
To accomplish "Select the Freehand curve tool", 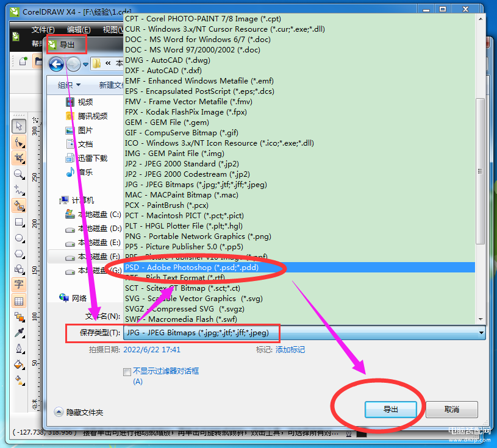I will pos(19,190).
